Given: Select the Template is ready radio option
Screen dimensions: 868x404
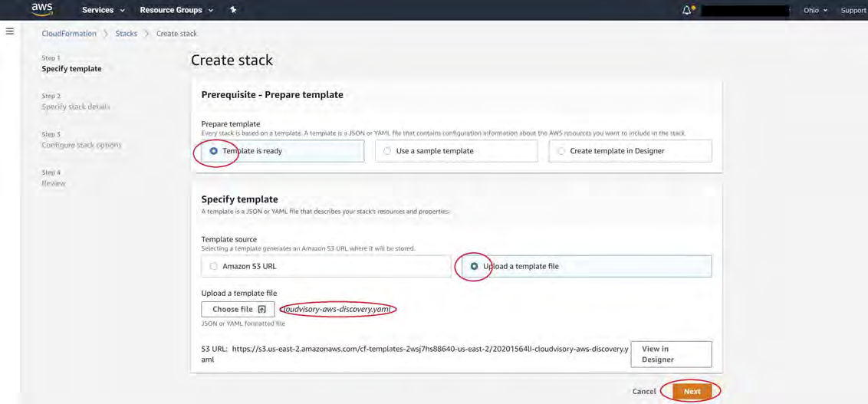Looking at the screenshot, I should (282, 150).
